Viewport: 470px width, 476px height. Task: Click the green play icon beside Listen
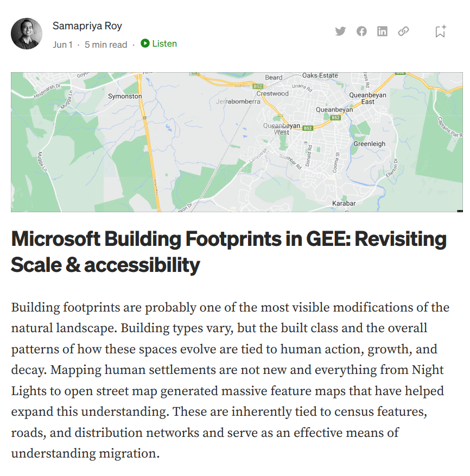[144, 44]
